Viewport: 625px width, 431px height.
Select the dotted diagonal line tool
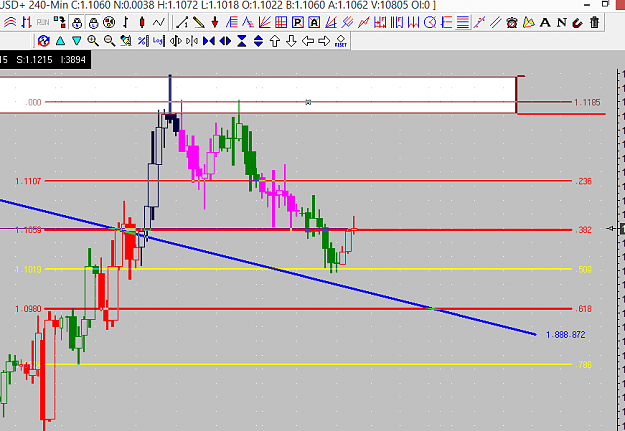tap(479, 22)
